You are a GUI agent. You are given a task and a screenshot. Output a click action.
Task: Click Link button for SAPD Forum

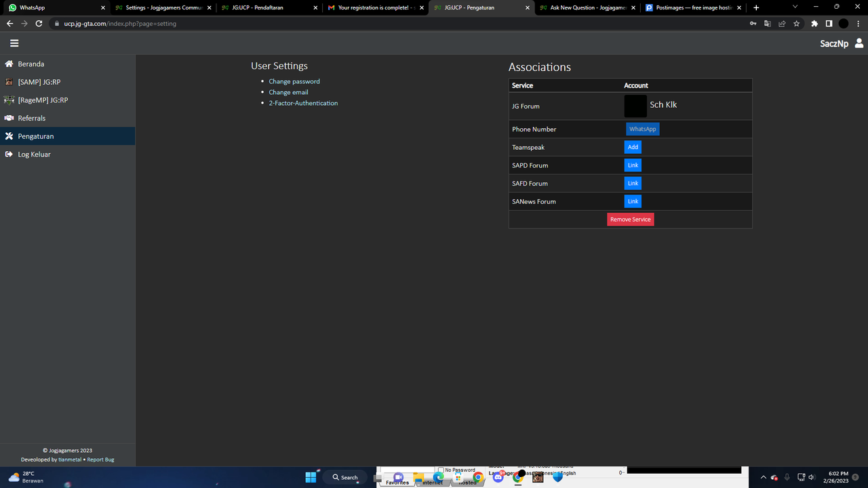pos(633,165)
